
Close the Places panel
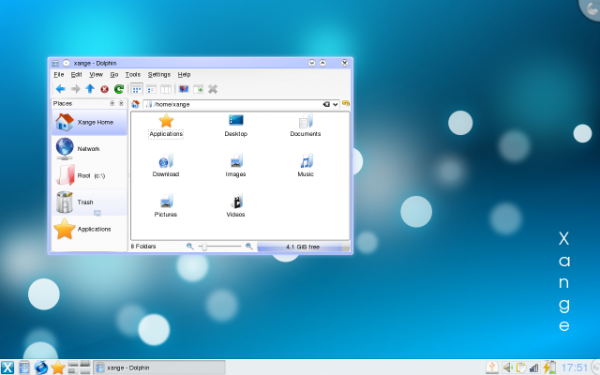pos(121,103)
